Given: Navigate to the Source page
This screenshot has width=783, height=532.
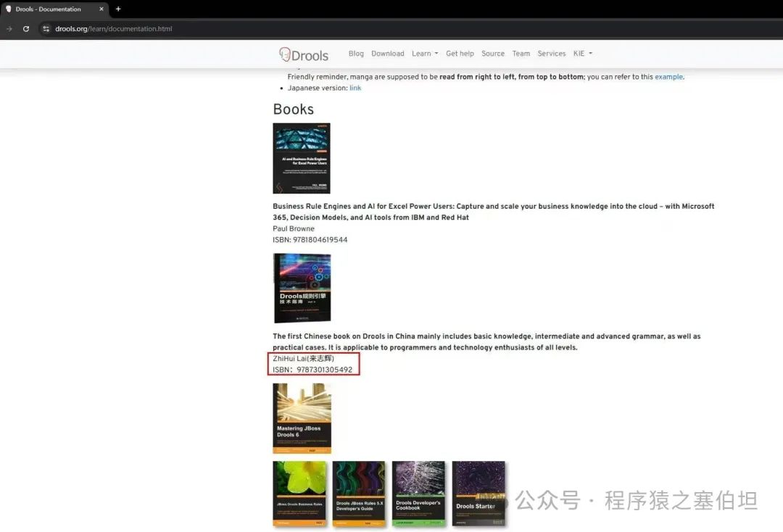Looking at the screenshot, I should (493, 54).
